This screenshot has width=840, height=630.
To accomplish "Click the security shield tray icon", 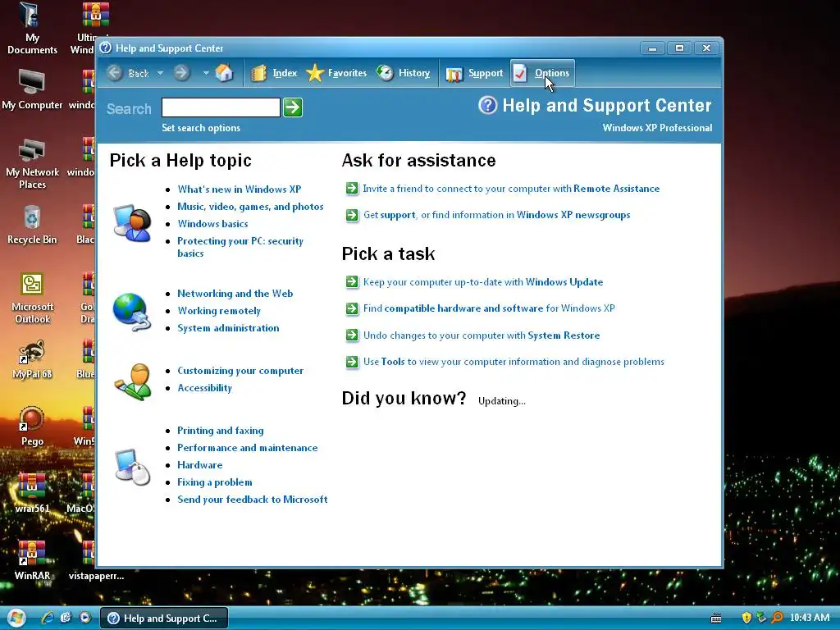I will pyautogui.click(x=746, y=618).
